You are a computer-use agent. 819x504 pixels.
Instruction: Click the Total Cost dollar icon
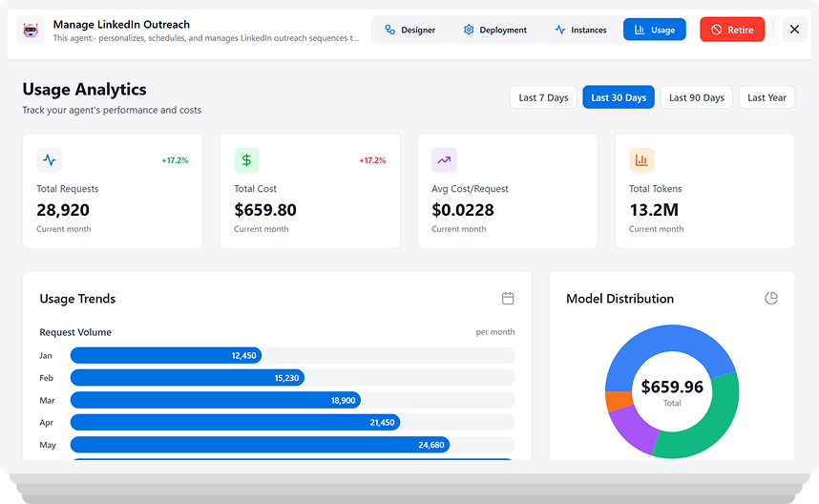point(246,160)
